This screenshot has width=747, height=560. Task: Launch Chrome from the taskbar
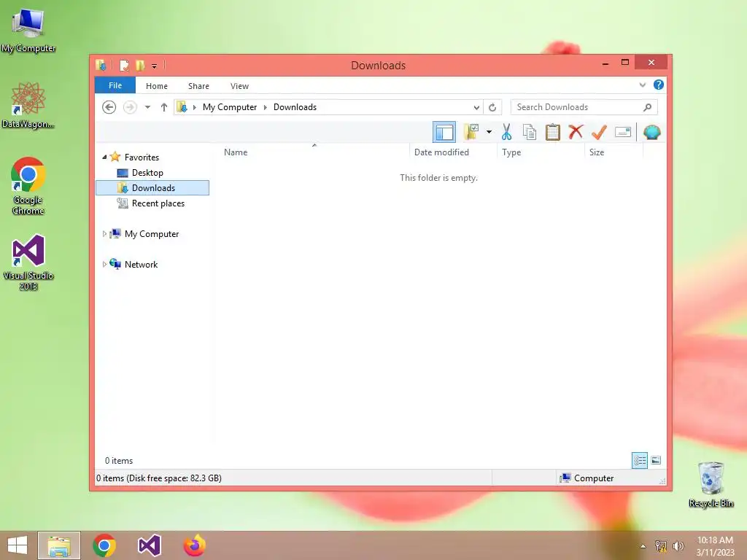pyautogui.click(x=104, y=545)
